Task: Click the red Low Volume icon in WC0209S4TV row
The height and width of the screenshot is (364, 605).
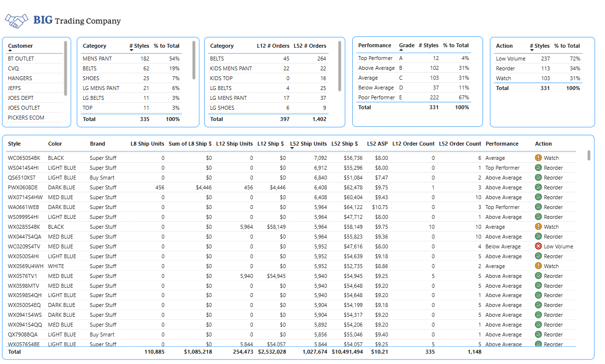Action: [538, 246]
